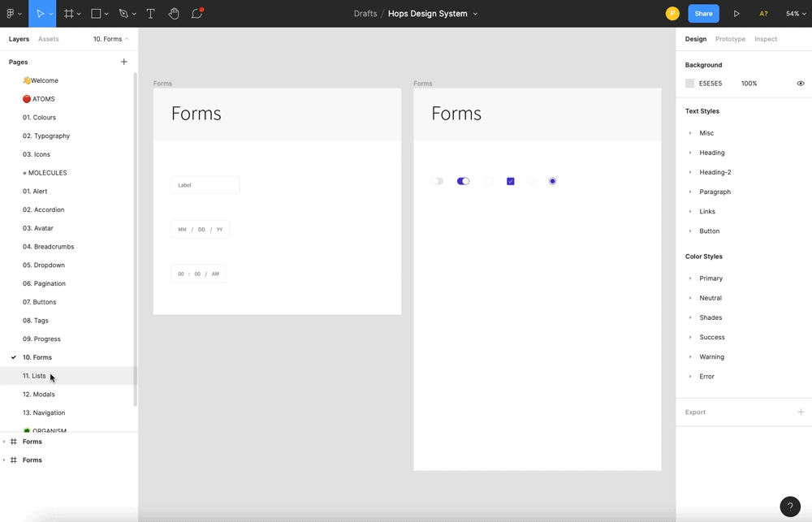
Task: Open the file name dropdown chevron
Action: tap(475, 14)
